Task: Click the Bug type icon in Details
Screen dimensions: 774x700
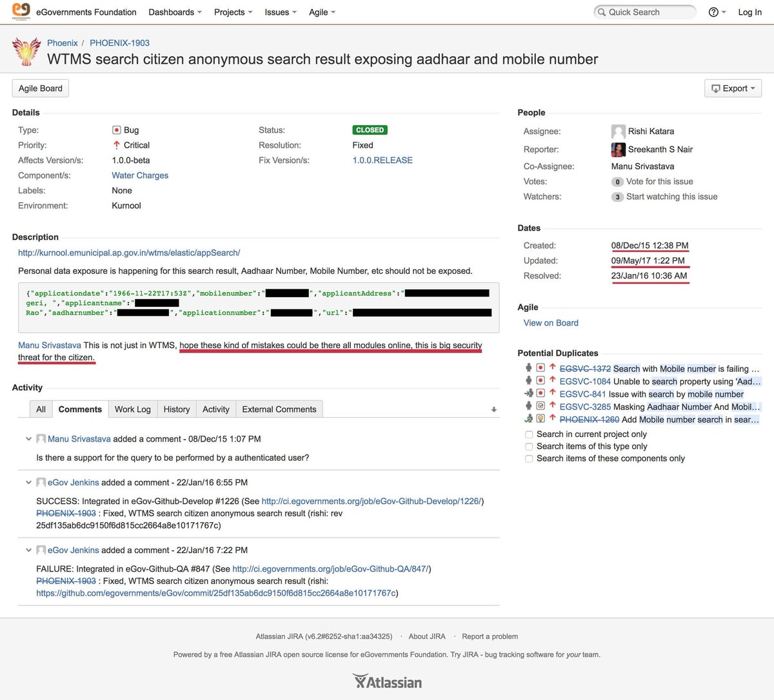Action: (117, 130)
